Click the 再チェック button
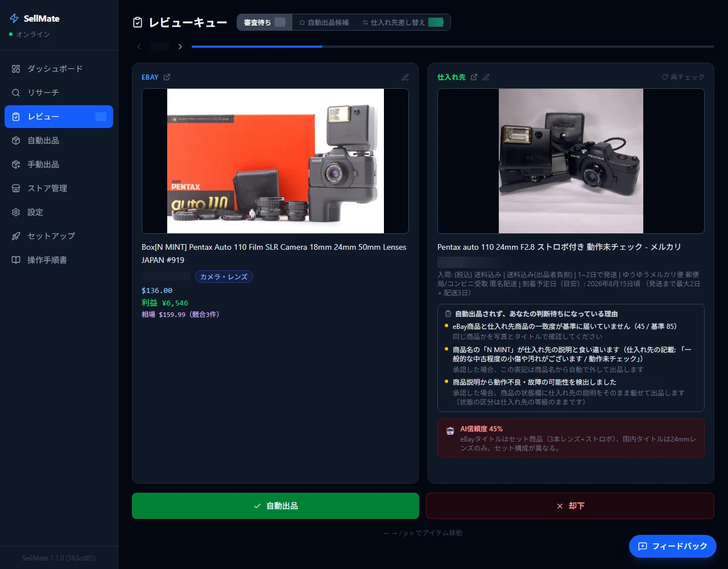This screenshot has height=569, width=728. click(x=682, y=77)
